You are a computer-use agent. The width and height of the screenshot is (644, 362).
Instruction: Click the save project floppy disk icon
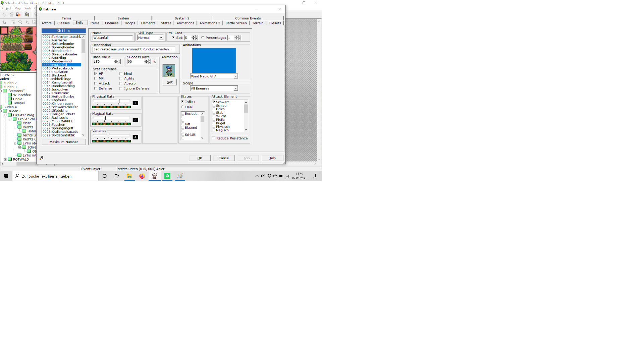pos(27,14)
